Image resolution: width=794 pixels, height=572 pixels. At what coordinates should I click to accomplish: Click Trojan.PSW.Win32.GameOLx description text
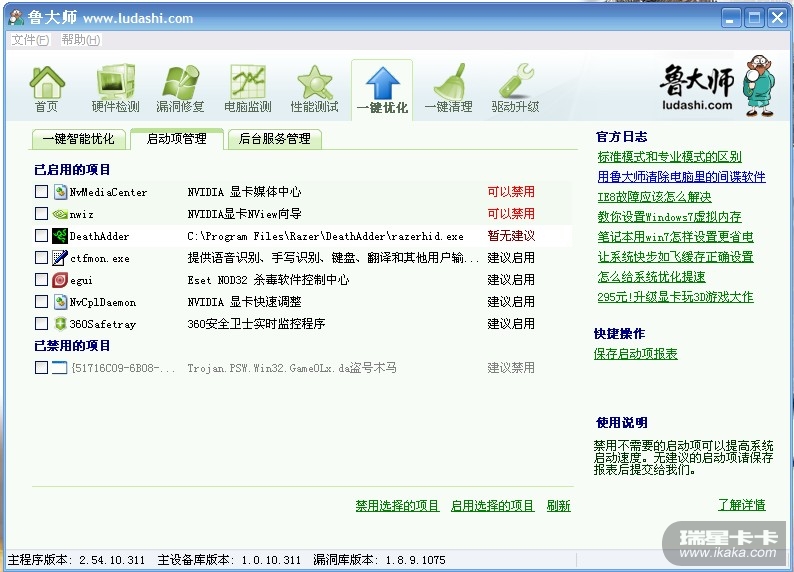pyautogui.click(x=292, y=368)
